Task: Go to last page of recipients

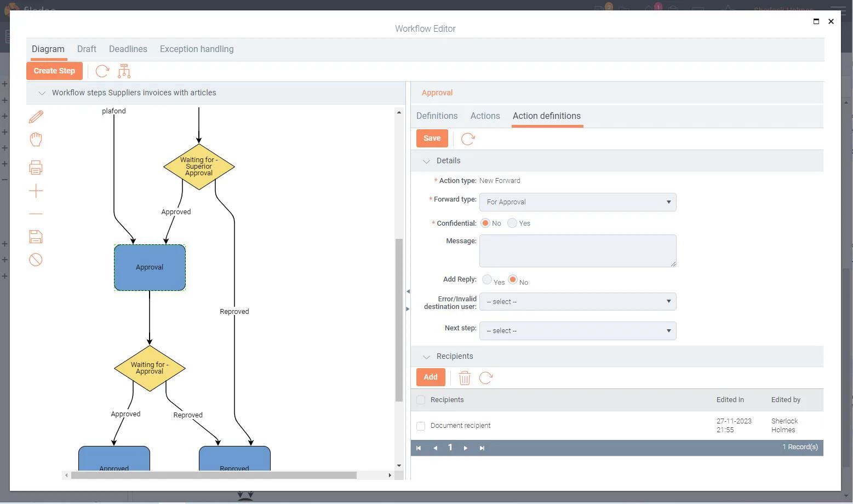Action: [482, 448]
